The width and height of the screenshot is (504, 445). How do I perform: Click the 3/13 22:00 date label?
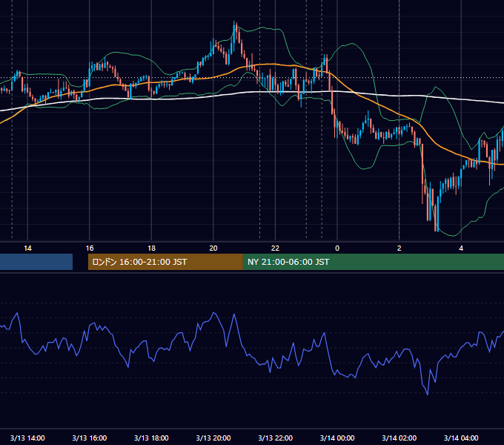coord(275,438)
